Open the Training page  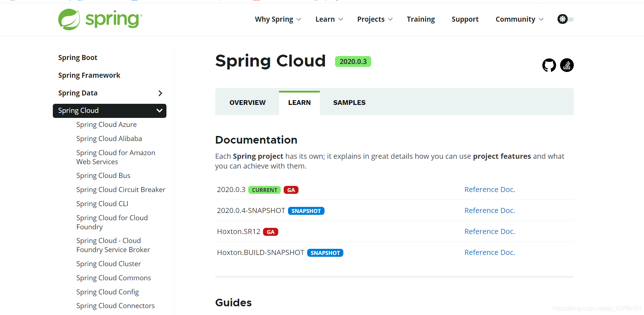421,19
